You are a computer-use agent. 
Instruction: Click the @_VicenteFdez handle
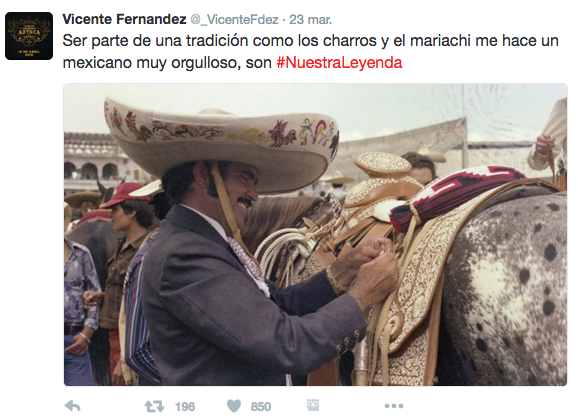point(234,20)
